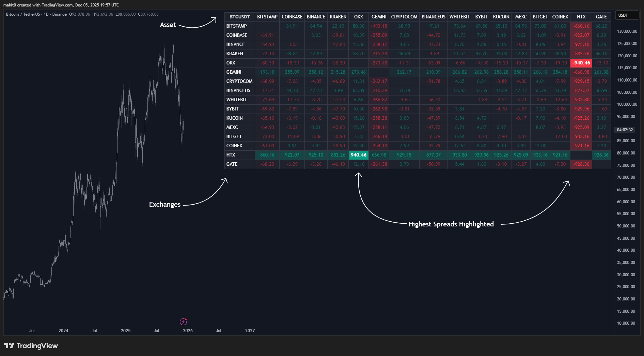Viewport: 644px width, 356px height.
Task: Click the close value C89,768.05
Action: coord(148,14)
